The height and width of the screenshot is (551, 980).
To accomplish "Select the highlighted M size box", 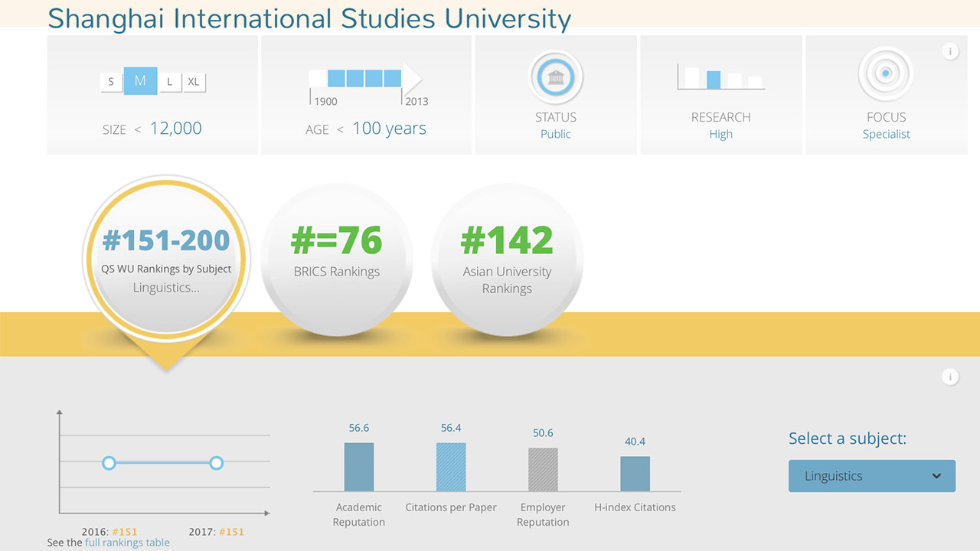I will [140, 81].
